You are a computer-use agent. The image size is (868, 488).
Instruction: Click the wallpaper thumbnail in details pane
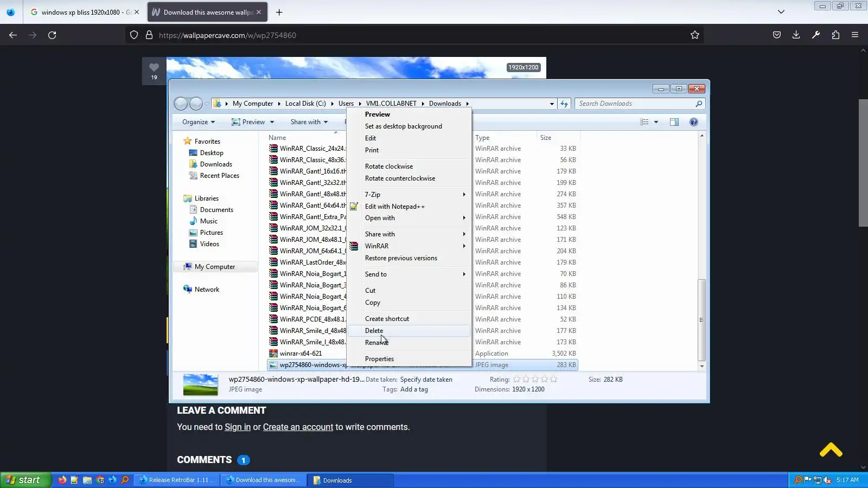(x=200, y=384)
